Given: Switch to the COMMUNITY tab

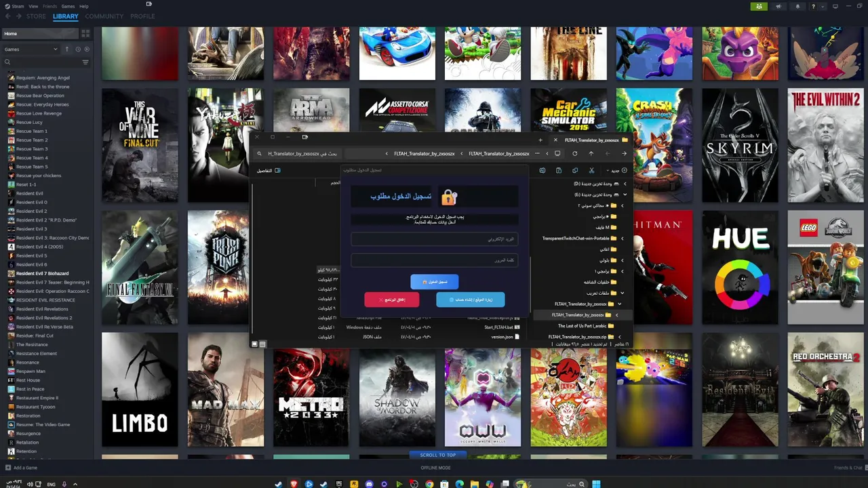Looking at the screenshot, I should 104,16.
